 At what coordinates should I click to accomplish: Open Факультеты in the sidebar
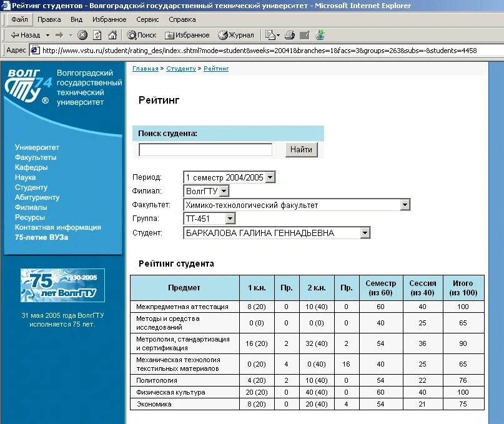click(36, 157)
